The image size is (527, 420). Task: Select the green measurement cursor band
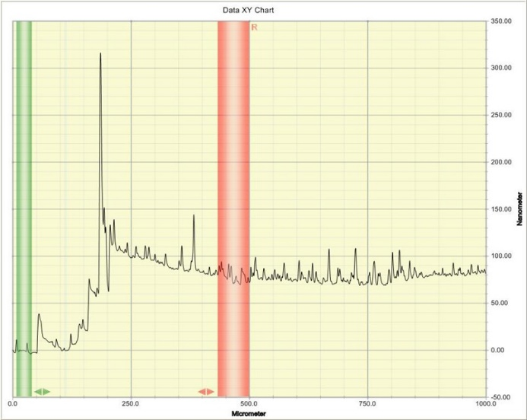(x=24, y=208)
